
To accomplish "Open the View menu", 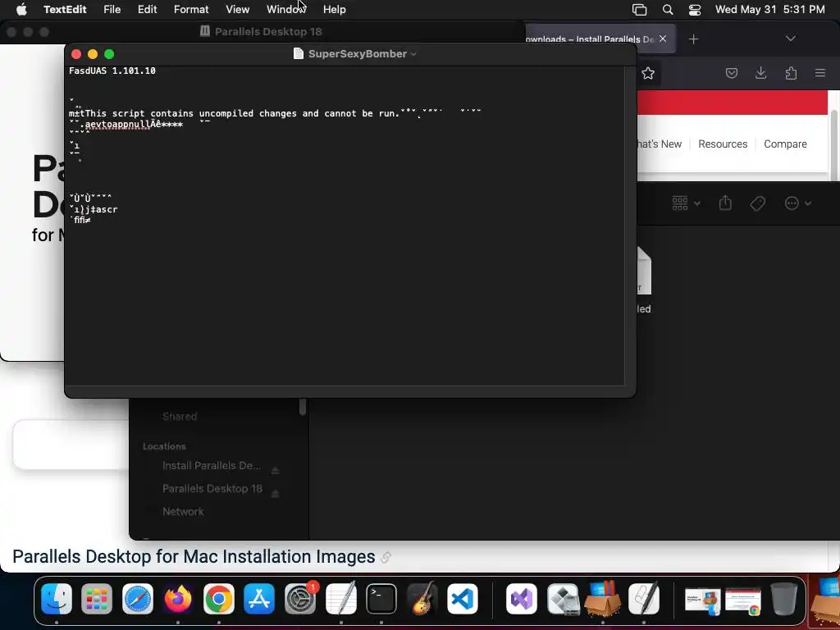I will pos(237,9).
